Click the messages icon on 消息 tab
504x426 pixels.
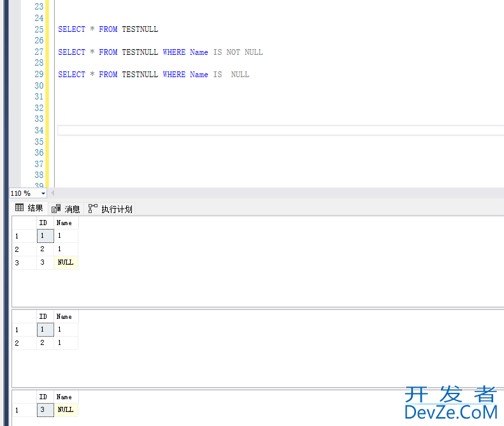pyautogui.click(x=56, y=209)
